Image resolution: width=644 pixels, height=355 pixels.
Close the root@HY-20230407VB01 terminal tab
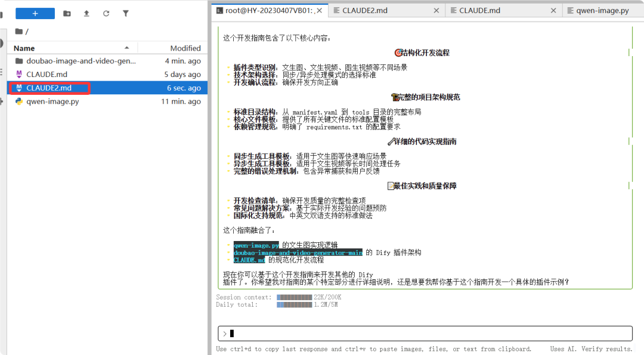click(x=320, y=11)
